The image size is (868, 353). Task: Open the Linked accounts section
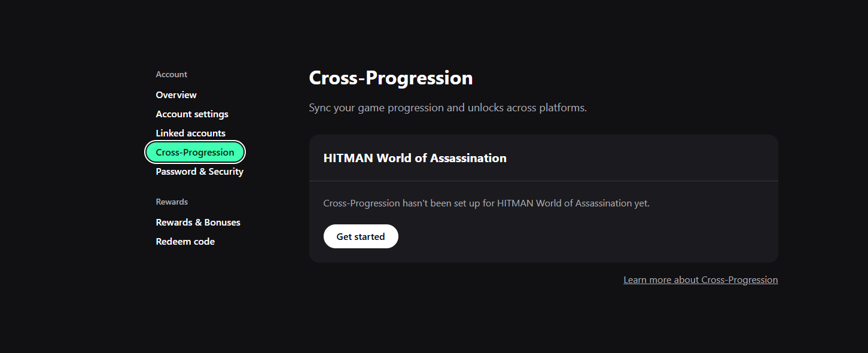coord(190,133)
